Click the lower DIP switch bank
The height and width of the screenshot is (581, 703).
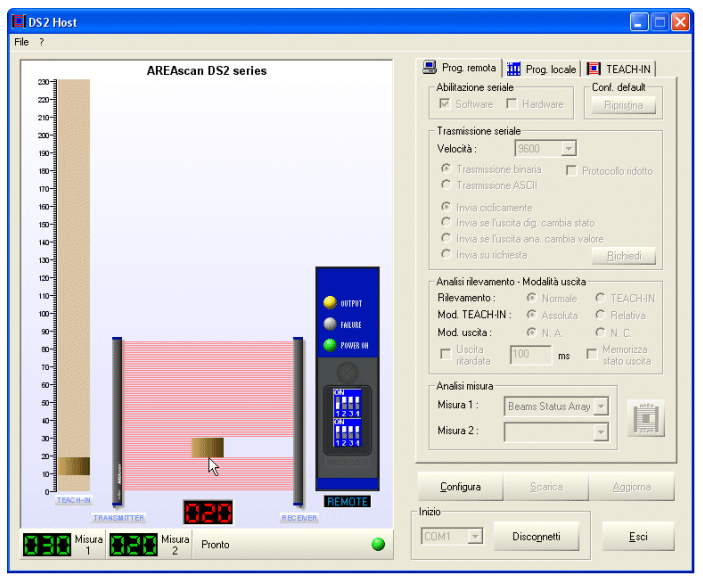[x=347, y=432]
